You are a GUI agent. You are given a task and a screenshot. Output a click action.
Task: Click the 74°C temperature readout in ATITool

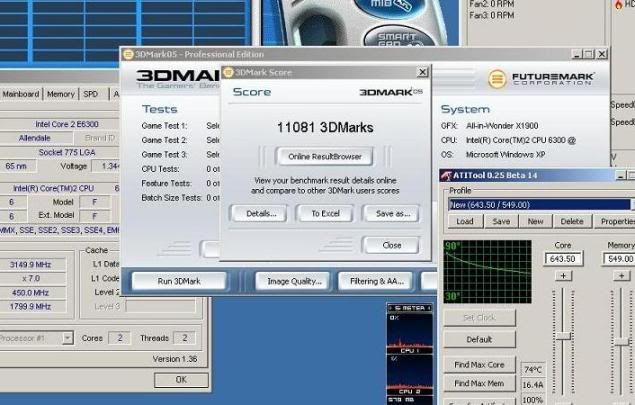tap(533, 370)
